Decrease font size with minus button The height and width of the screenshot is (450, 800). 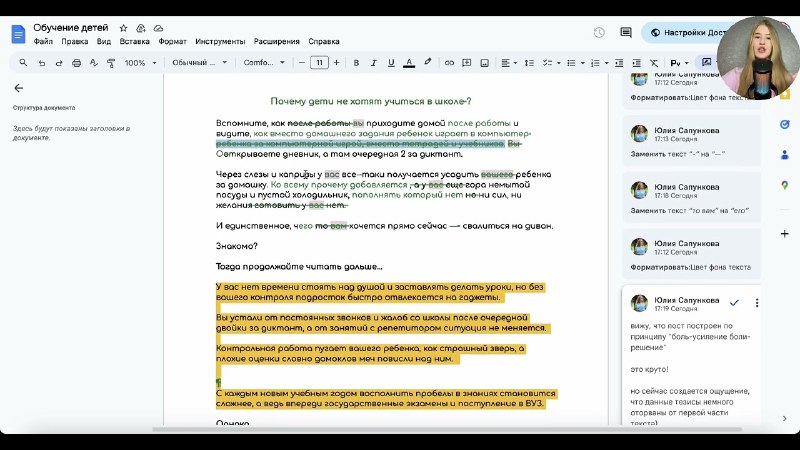click(302, 63)
